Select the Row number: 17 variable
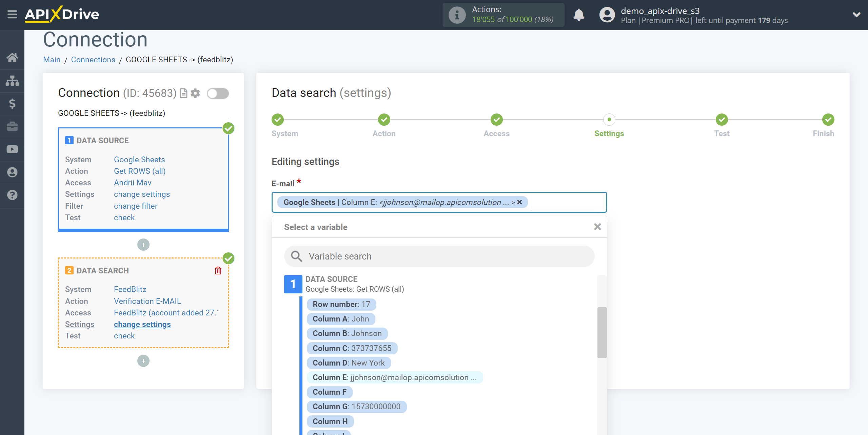 pos(341,304)
